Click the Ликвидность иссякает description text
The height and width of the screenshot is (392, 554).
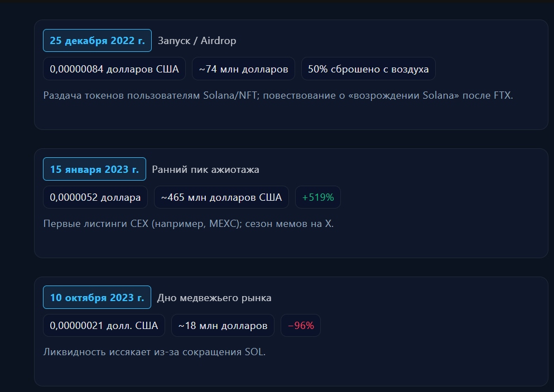click(154, 352)
